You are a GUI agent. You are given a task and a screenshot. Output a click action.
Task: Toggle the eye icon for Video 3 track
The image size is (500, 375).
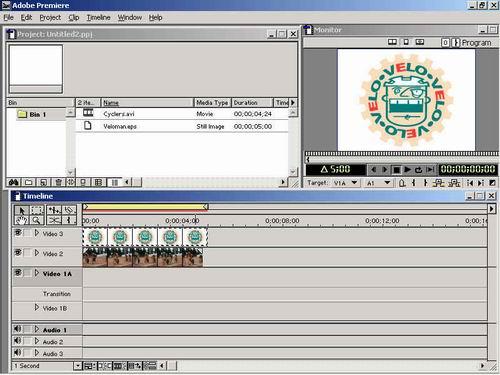click(x=18, y=233)
